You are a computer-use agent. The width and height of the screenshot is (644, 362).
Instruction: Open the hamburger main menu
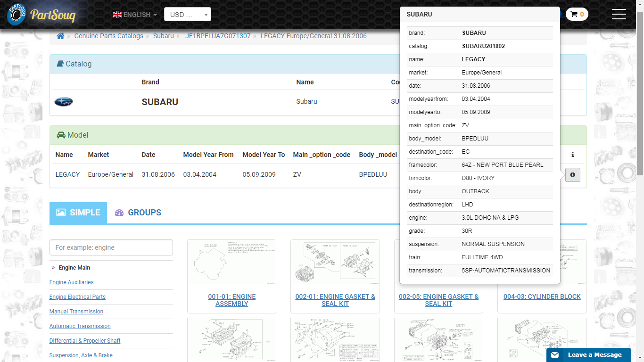[x=619, y=14]
